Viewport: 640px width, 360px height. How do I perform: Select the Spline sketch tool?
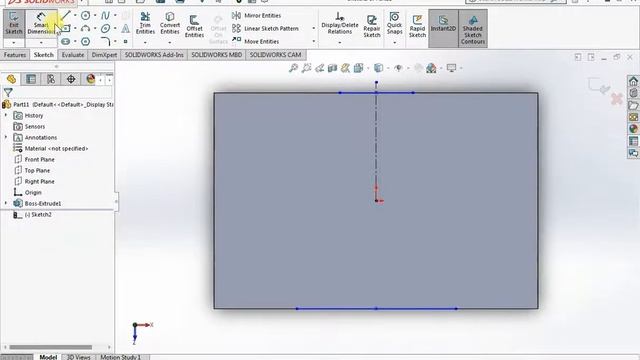tap(105, 16)
